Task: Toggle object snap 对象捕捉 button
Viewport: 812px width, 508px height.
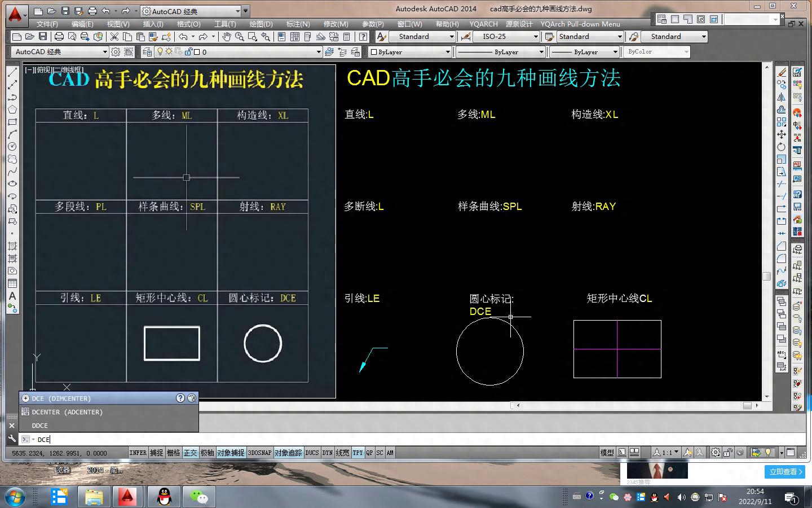Action: click(231, 453)
